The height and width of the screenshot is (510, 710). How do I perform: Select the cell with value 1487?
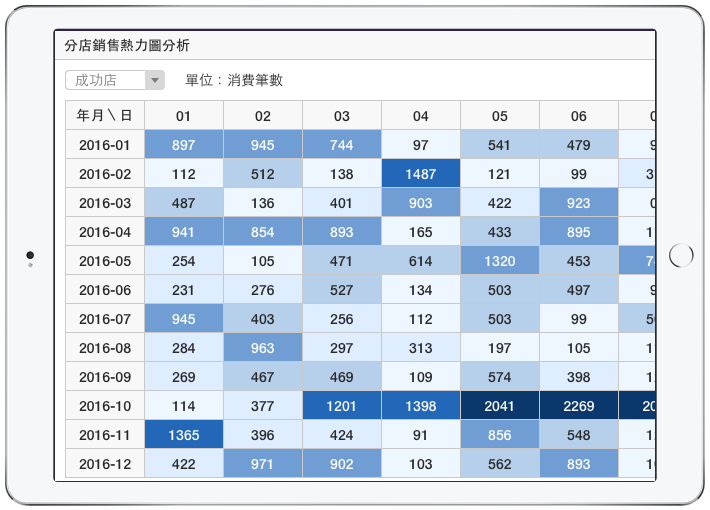tap(420, 174)
